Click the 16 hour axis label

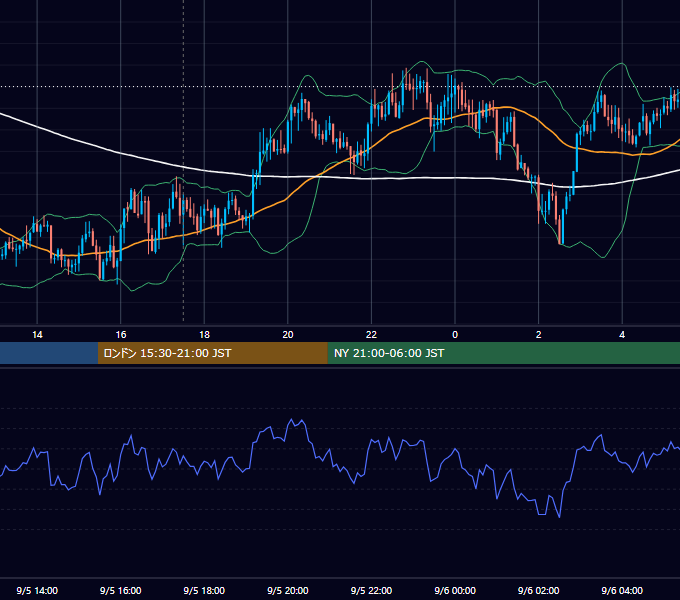pos(121,335)
